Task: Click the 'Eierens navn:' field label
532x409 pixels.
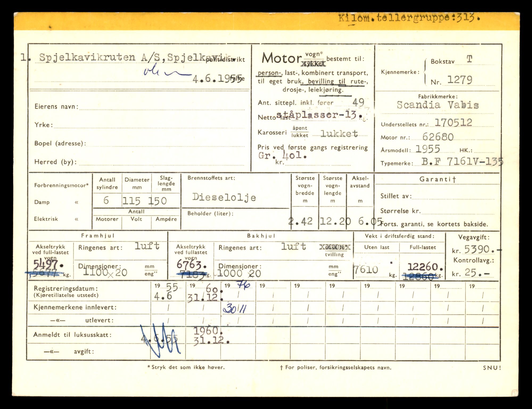Action: pos(56,107)
